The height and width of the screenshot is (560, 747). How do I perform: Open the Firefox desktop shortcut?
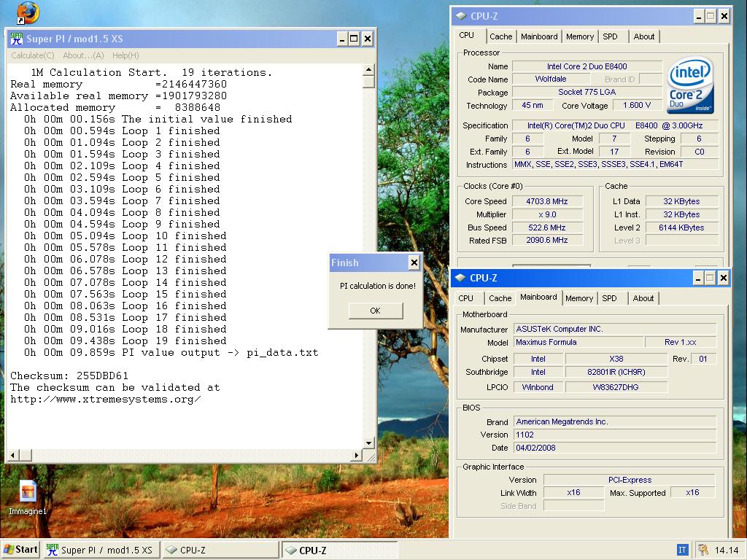coord(28,13)
